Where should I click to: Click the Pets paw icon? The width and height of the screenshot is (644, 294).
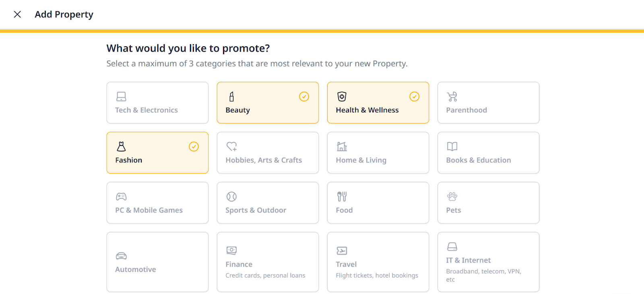click(452, 197)
